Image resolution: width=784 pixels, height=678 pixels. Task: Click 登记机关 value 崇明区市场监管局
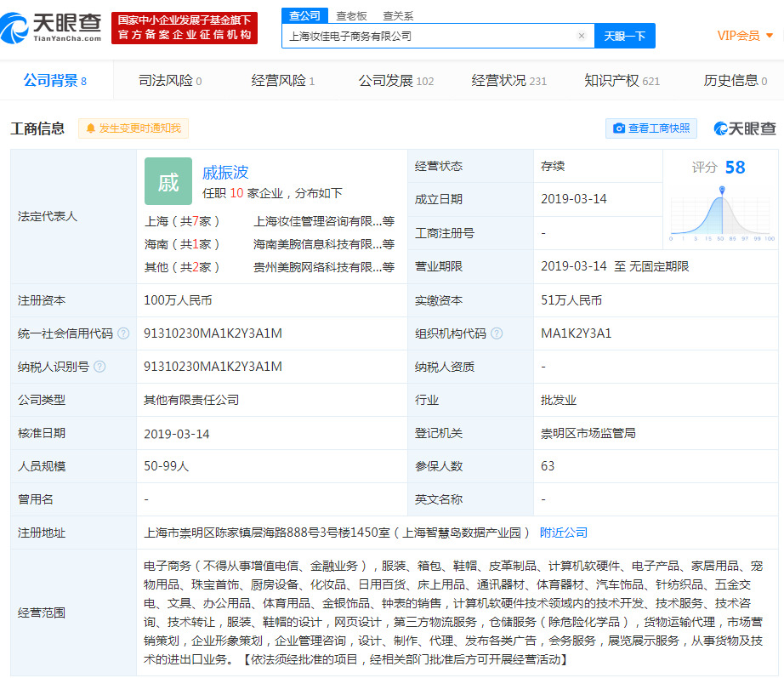(x=588, y=433)
